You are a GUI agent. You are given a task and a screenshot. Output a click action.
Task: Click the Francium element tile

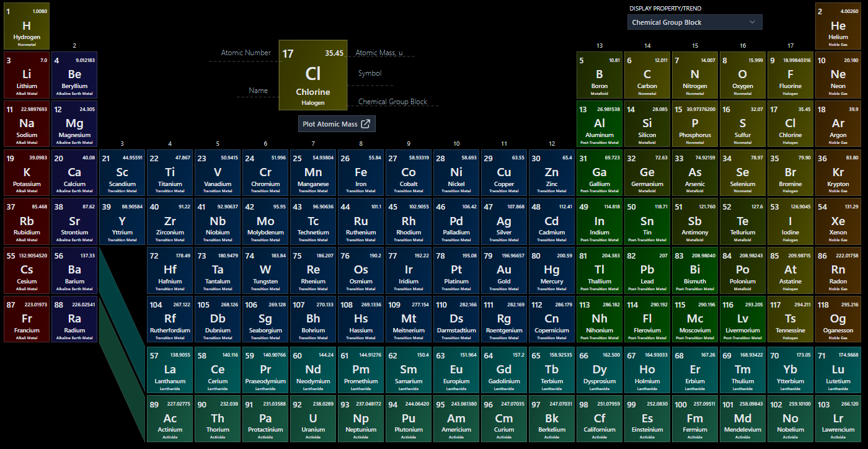[x=27, y=319]
